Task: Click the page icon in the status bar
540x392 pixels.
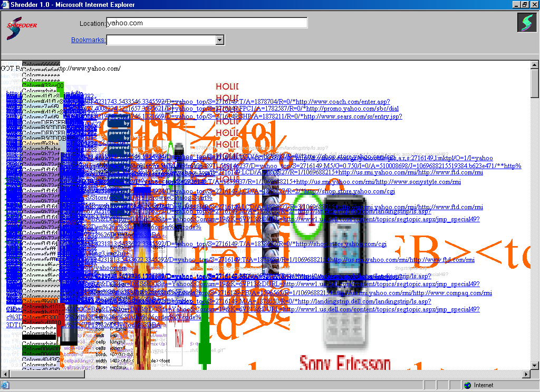Action: click(x=5, y=385)
